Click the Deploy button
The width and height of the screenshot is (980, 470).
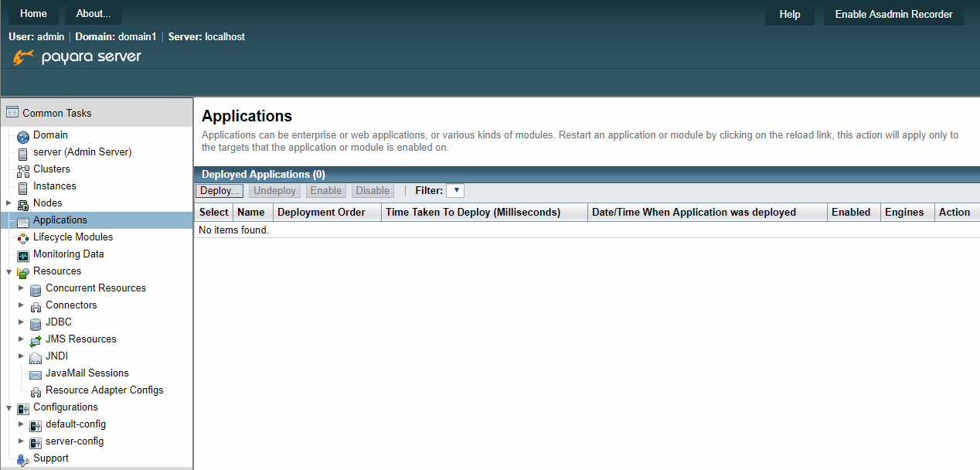(x=218, y=190)
